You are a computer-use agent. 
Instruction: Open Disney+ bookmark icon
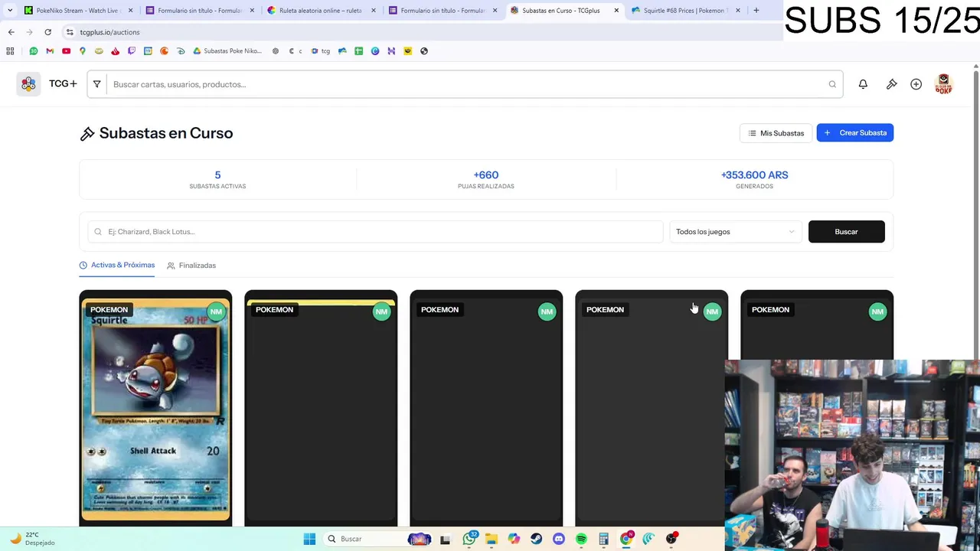point(181,51)
